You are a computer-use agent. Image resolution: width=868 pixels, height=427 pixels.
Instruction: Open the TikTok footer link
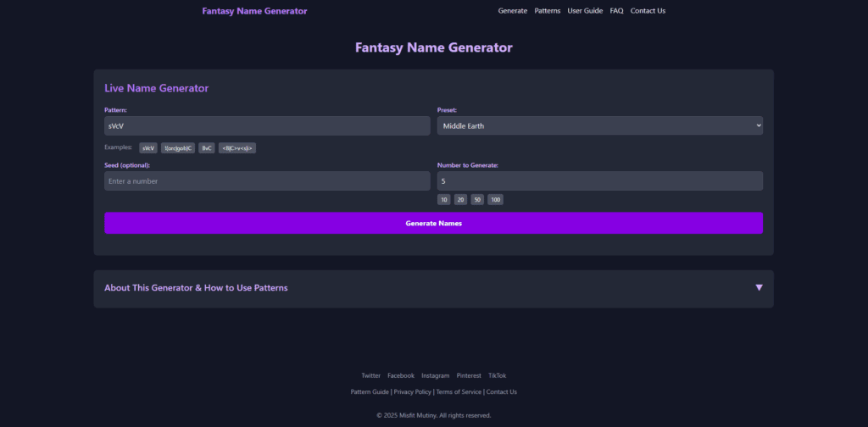coord(497,375)
